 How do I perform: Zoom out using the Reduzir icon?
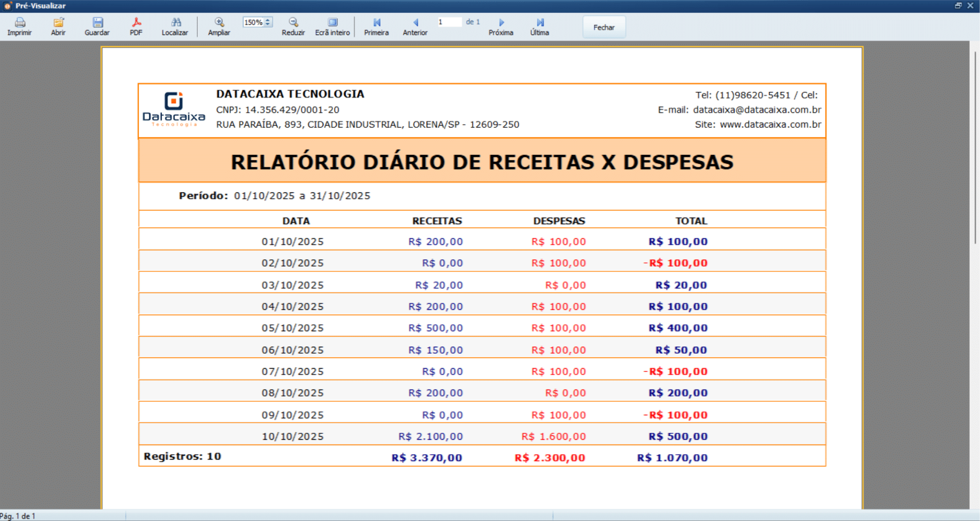point(293,26)
